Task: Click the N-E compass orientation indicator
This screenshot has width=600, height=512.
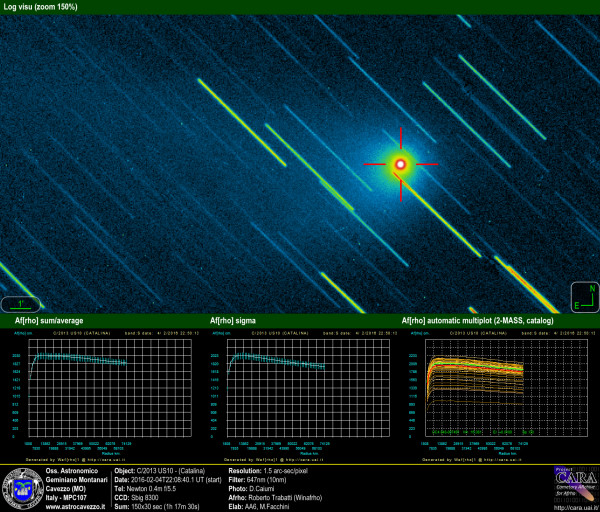Action: pyautogui.click(x=584, y=297)
